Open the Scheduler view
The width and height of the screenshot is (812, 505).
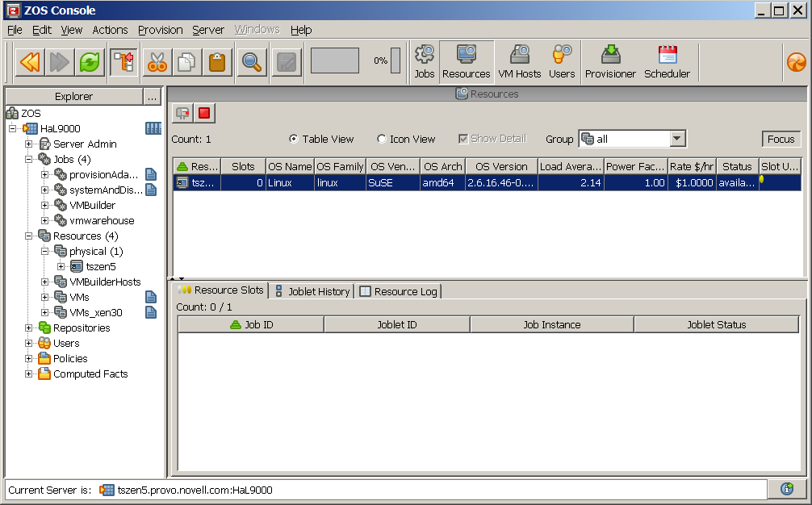pos(667,62)
